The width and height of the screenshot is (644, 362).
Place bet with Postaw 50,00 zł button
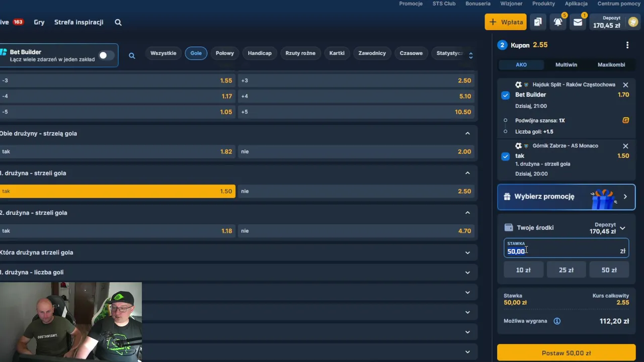[566, 353]
